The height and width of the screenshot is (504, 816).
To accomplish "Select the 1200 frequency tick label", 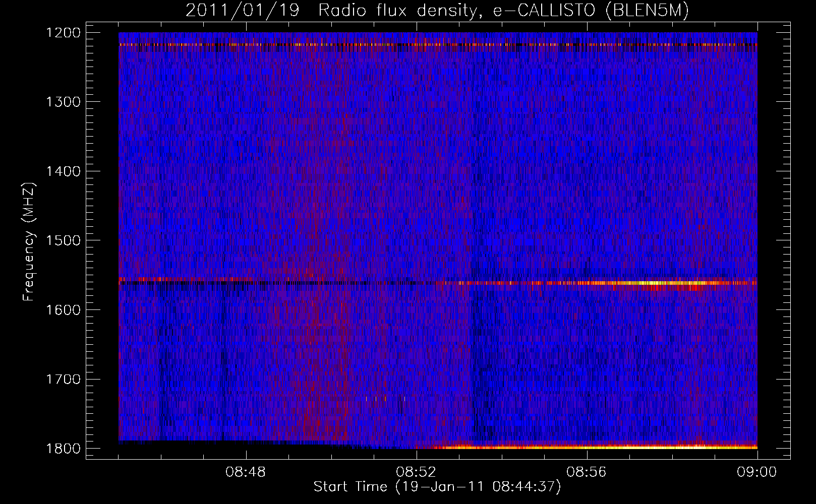I will coord(63,33).
